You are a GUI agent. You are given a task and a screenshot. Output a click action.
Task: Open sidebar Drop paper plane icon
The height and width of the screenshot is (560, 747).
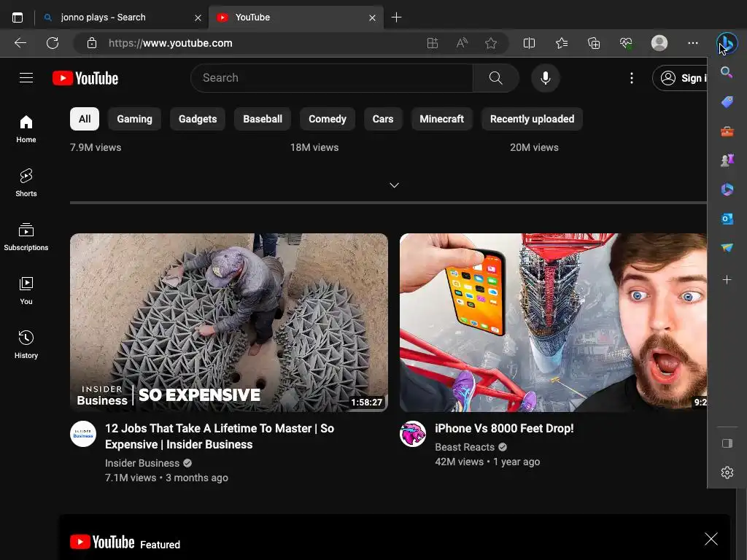[x=727, y=248]
